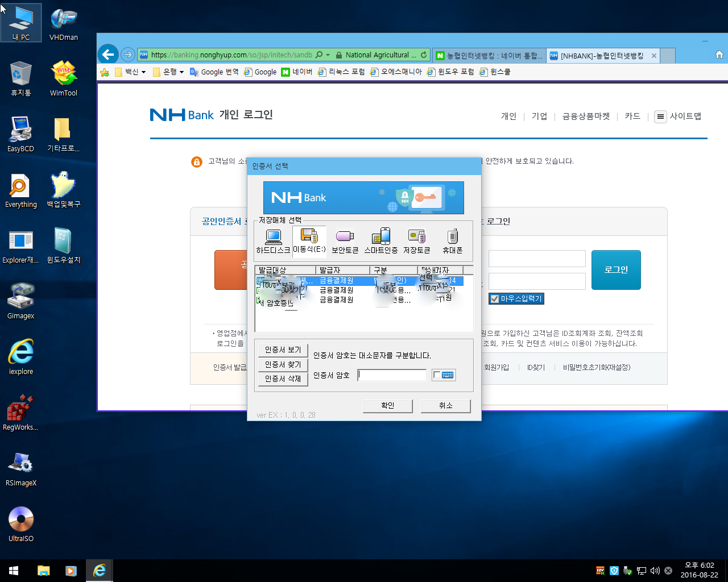Viewport: 728px width, 582px height.
Task: Click refresh icon in address bar
Action: coord(423,55)
